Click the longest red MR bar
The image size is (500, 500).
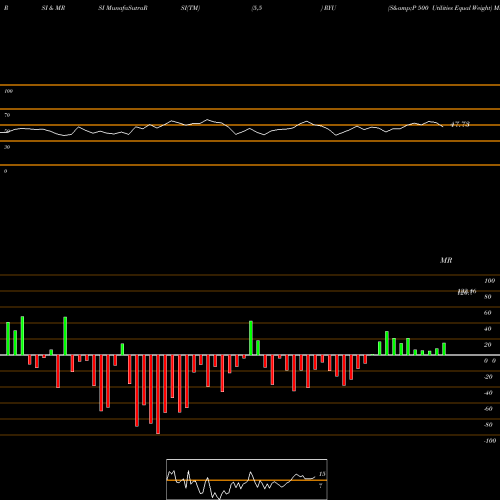158,394
